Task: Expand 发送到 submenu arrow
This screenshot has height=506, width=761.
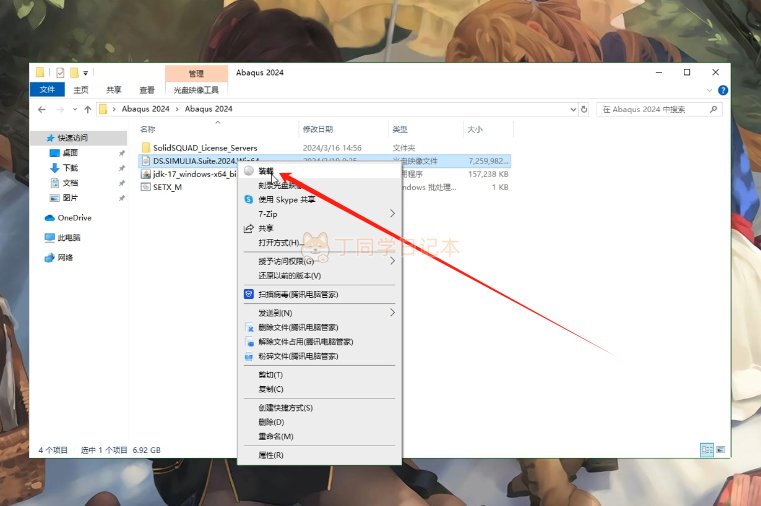Action: (x=393, y=313)
